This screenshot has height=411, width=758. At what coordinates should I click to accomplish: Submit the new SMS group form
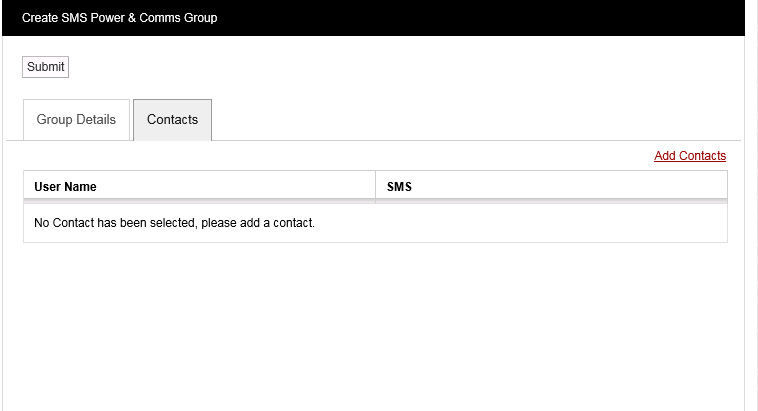[45, 67]
